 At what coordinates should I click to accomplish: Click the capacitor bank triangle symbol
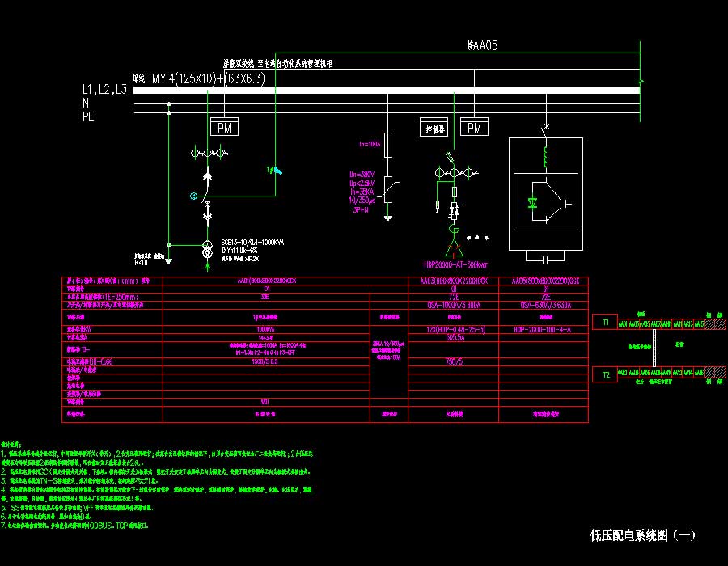(x=454, y=249)
